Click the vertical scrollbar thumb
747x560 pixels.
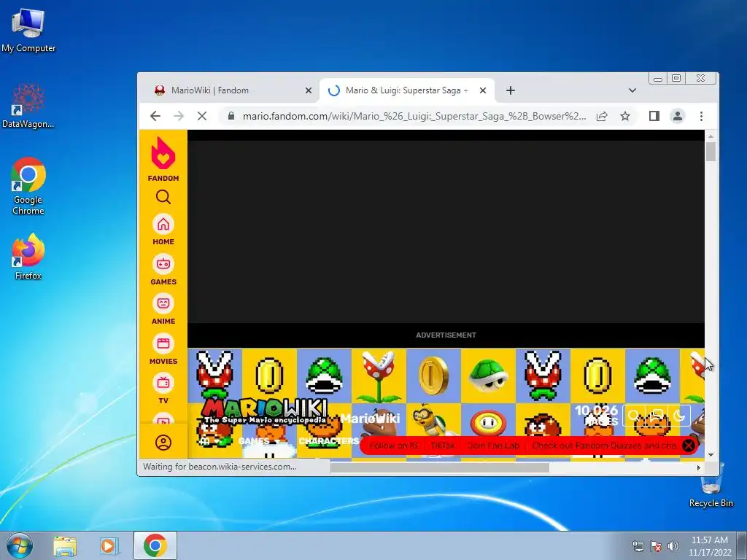(x=711, y=152)
